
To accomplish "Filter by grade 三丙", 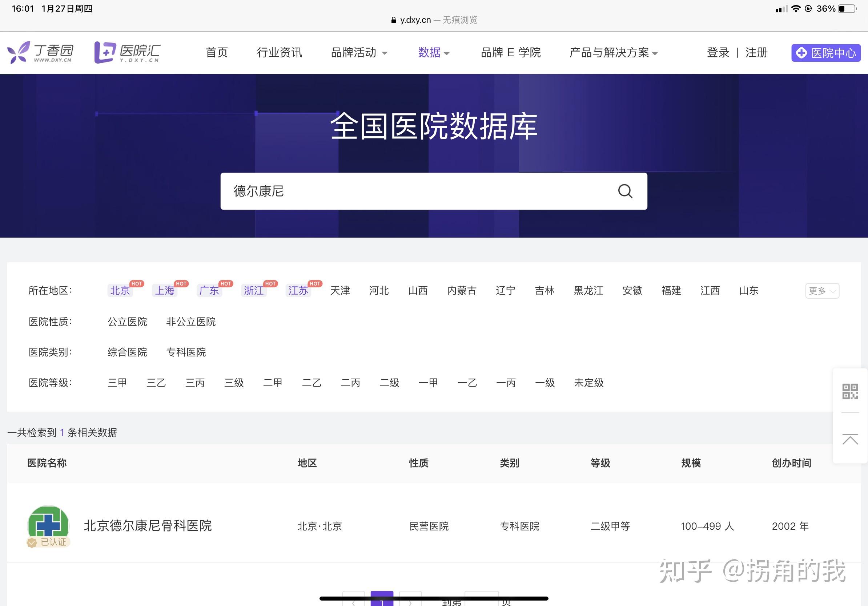I will point(195,383).
